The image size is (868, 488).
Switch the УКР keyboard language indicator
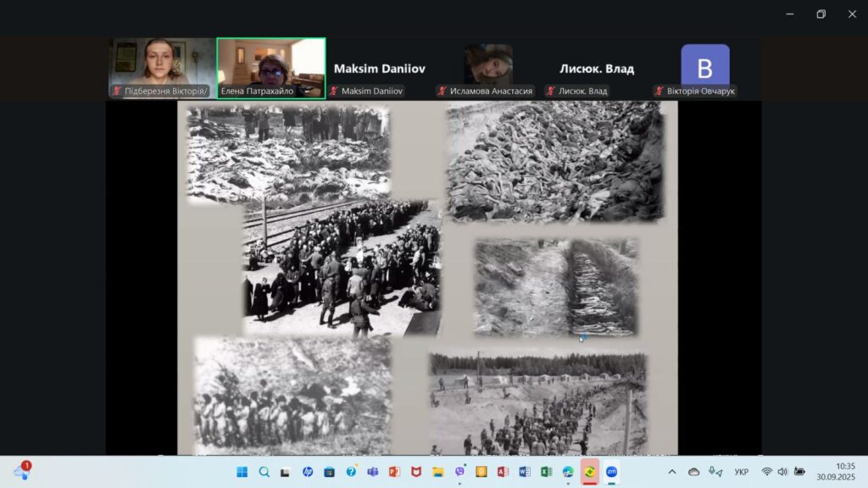coord(741,472)
